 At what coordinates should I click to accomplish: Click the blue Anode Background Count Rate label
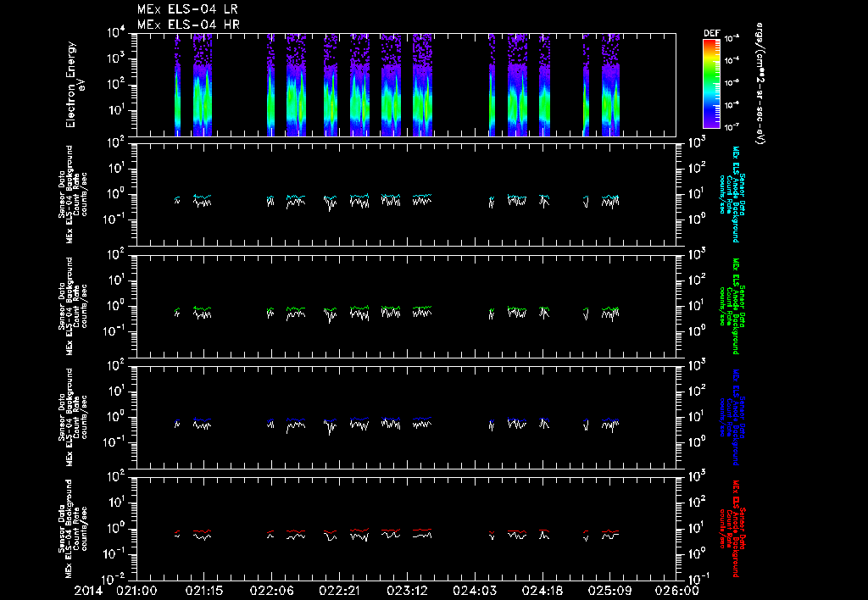click(732, 417)
